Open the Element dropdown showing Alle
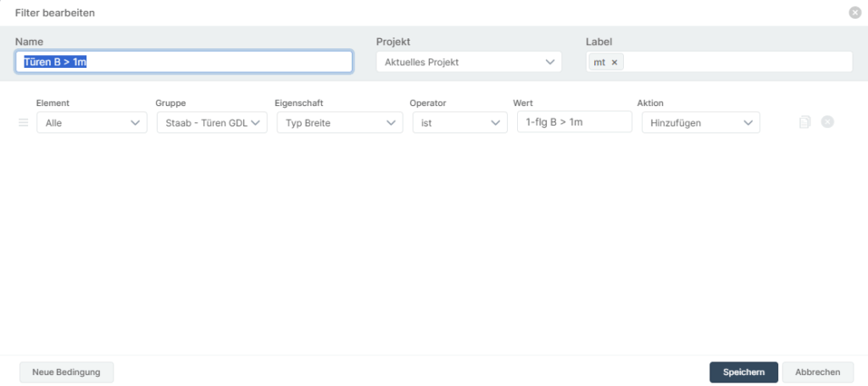The image size is (868, 386). [x=92, y=123]
